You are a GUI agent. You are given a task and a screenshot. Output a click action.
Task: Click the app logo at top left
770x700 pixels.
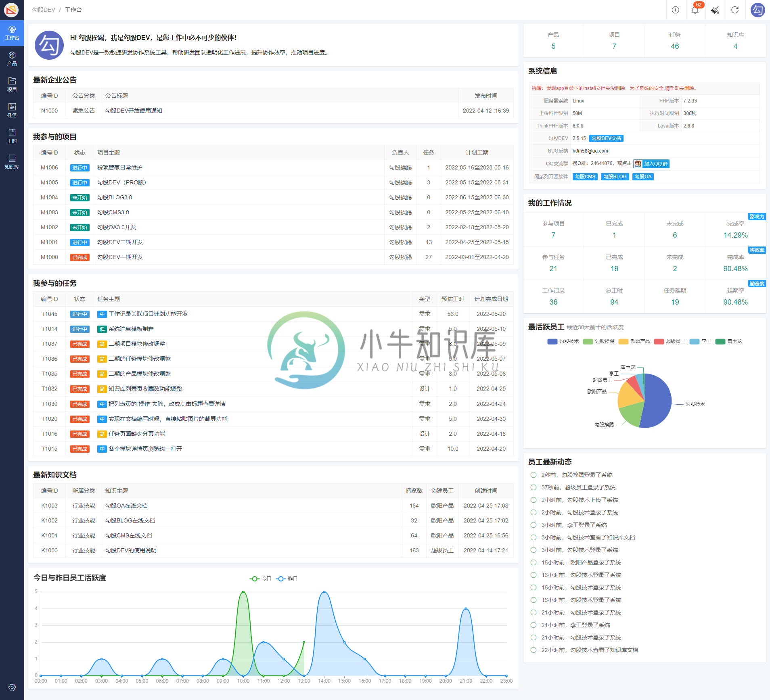coord(11,10)
